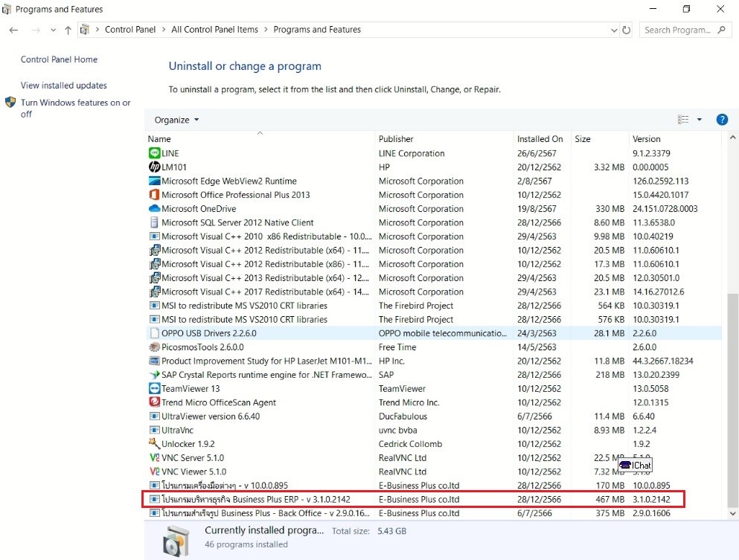Click the OPPO mobile telecommunications publisher cell
Screen dimensions: 739x560
pyautogui.click(x=443, y=333)
